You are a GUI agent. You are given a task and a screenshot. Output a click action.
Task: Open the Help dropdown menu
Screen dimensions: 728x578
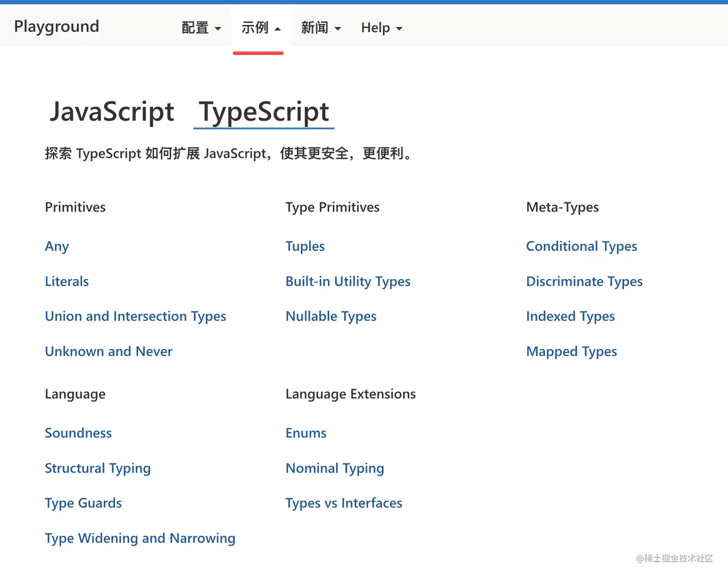tap(381, 28)
